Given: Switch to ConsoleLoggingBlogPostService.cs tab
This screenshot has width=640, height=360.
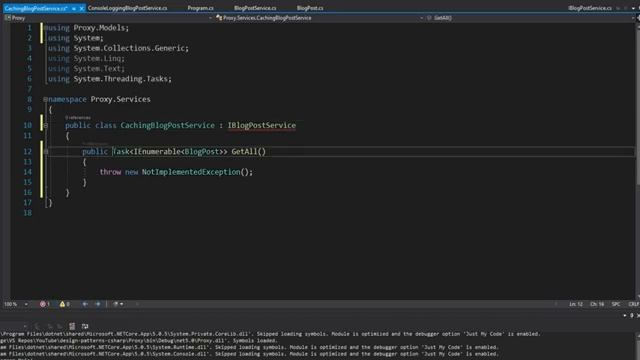Looking at the screenshot, I should (127, 8).
